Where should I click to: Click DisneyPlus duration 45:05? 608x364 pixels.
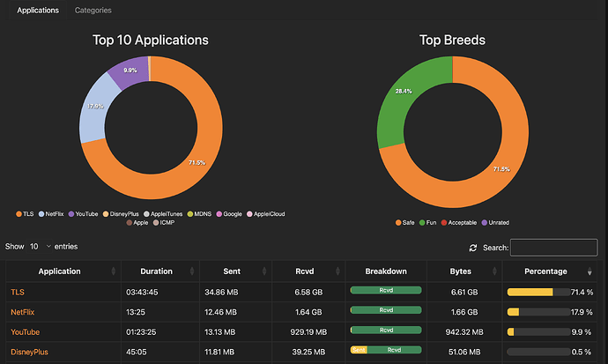(x=136, y=352)
